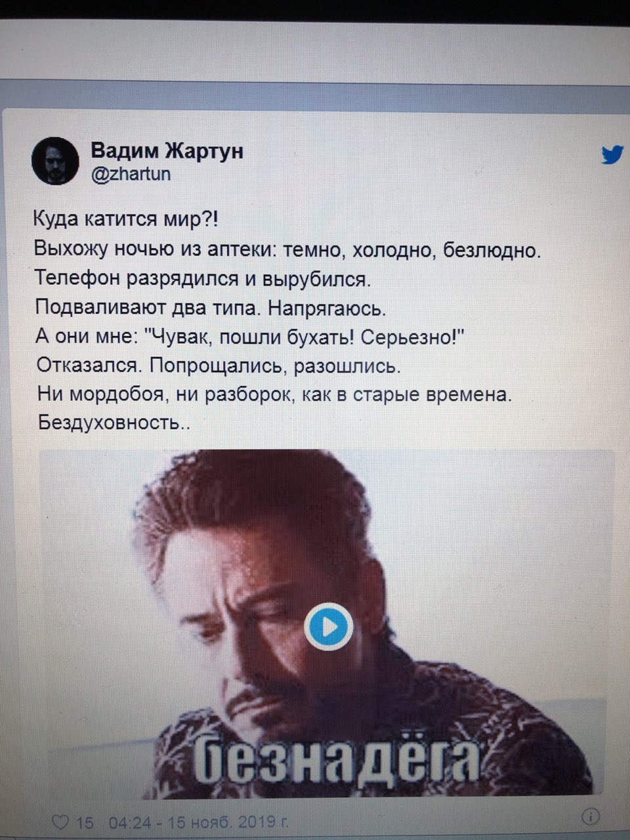Open tweet timestamp 04:24 15 нояб. 2019
Screen dimensions: 630x840
click(x=197, y=822)
